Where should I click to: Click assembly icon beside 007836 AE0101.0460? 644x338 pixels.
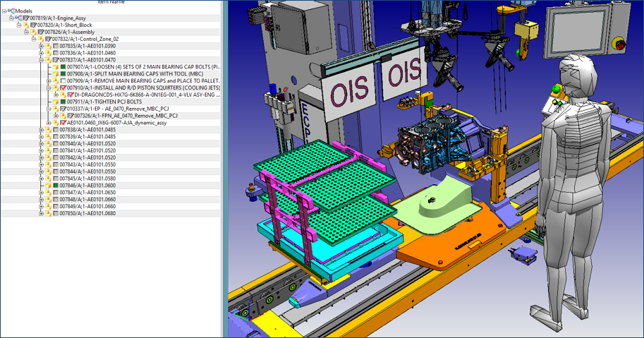click(x=48, y=53)
